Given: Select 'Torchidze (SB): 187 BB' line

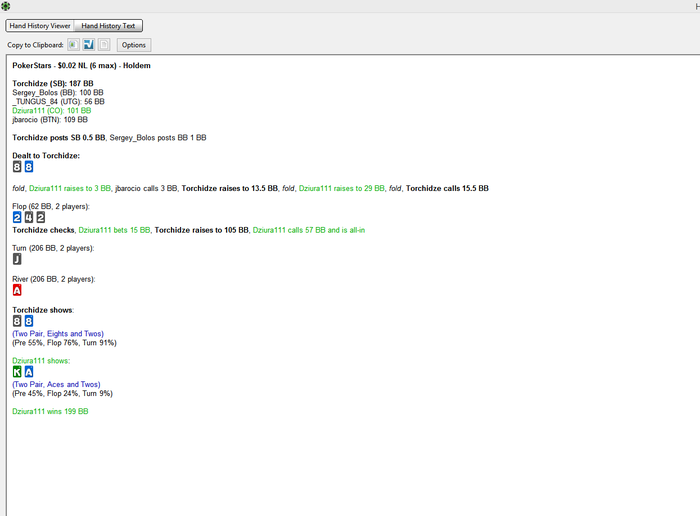Looking at the screenshot, I should coord(53,83).
